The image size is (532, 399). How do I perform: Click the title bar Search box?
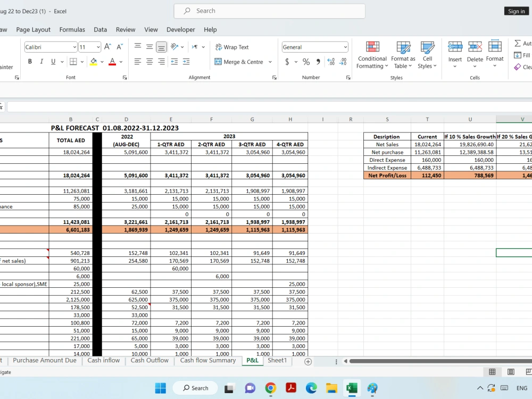tap(269, 11)
